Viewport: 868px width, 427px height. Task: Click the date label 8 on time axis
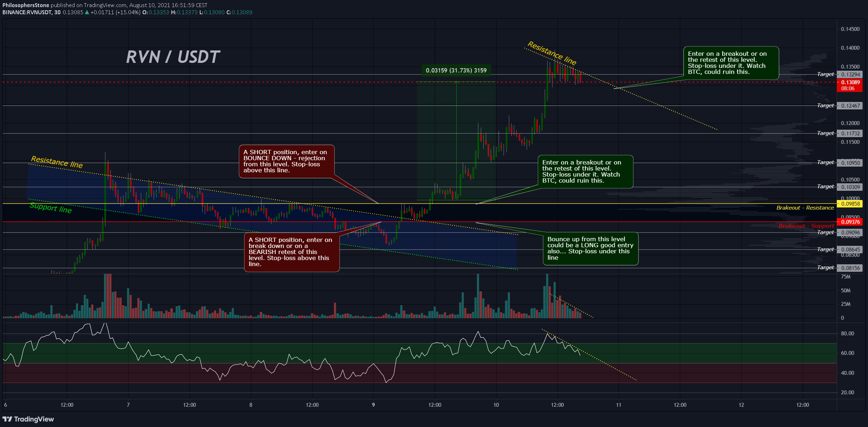pos(251,405)
